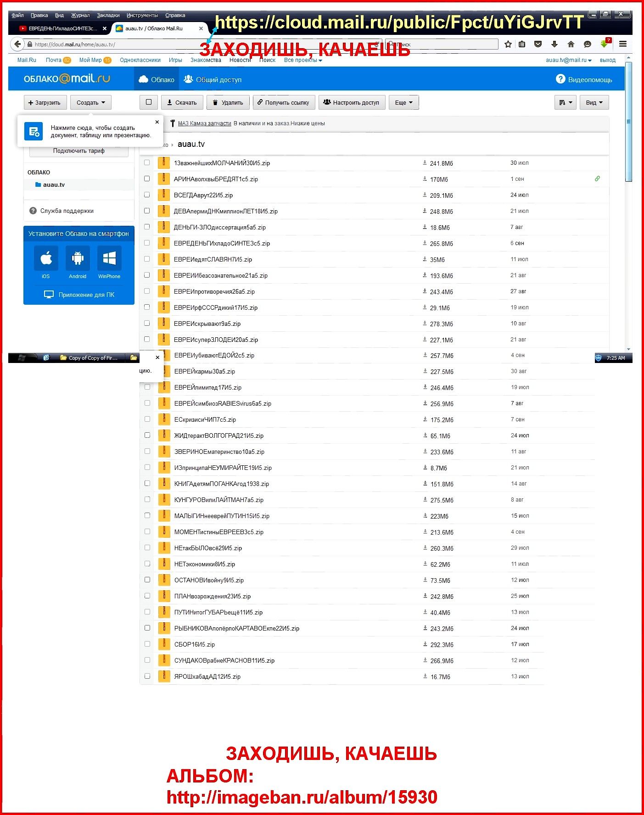
Task: Check the box for АРИНАволхвыБРЕДЯТ1с5.zip
Action: [147, 179]
